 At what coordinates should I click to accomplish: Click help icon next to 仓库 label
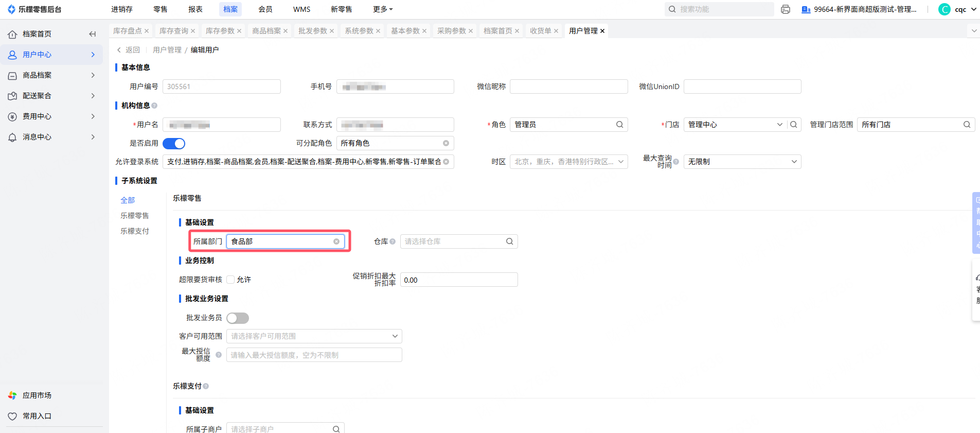click(393, 241)
